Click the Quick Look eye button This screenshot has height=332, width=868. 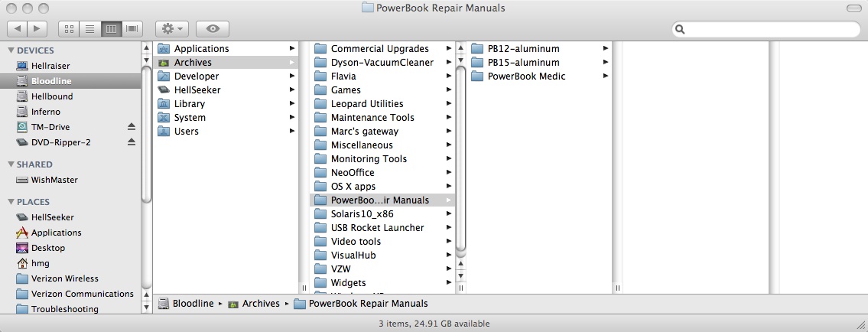tap(213, 29)
